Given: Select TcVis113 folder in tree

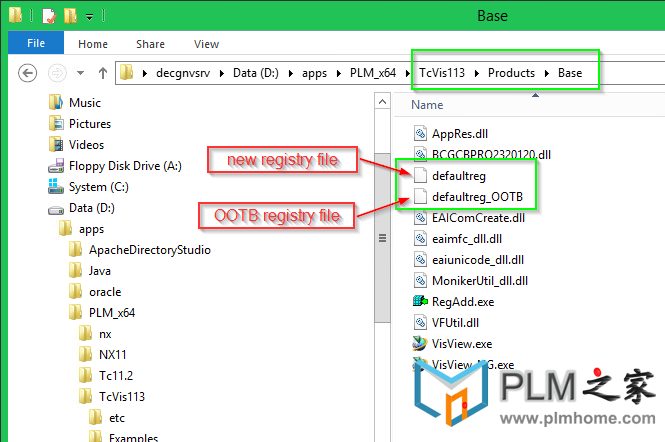Looking at the screenshot, I should 122,397.
